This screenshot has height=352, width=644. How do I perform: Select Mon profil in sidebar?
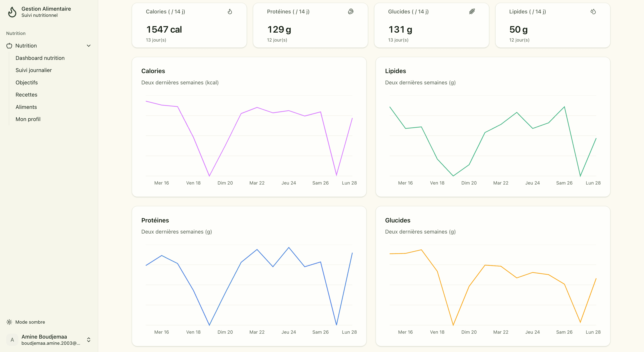[x=28, y=119]
